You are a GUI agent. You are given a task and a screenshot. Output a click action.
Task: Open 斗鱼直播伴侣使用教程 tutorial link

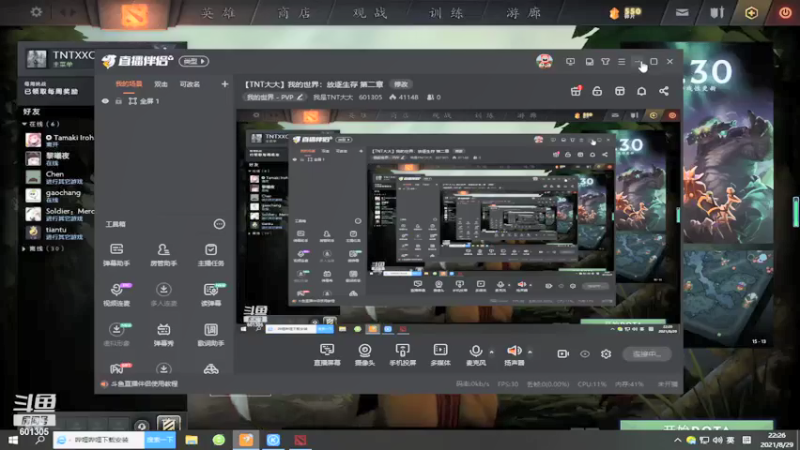(144, 384)
